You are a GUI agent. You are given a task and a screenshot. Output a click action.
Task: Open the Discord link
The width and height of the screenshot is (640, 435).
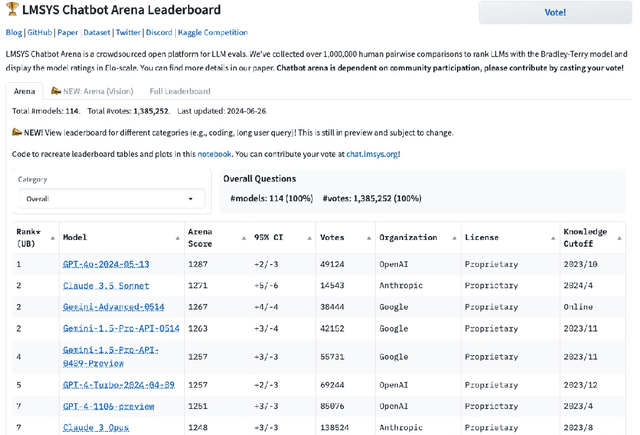coord(159,32)
